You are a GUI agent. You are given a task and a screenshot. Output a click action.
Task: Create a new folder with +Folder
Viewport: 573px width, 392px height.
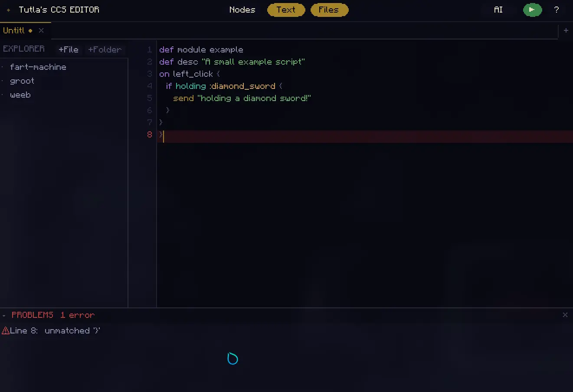pos(105,49)
